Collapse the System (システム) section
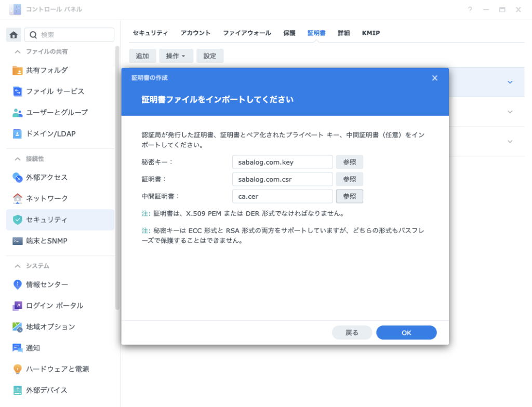 pyautogui.click(x=18, y=266)
